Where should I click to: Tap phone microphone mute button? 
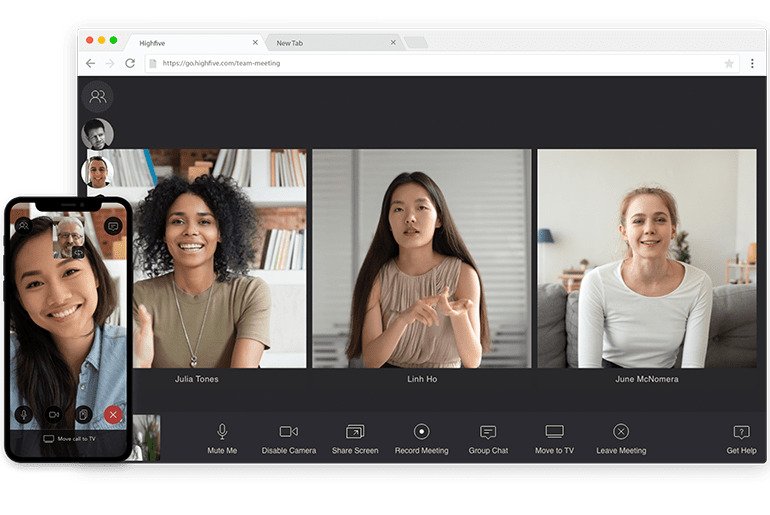tap(23, 414)
